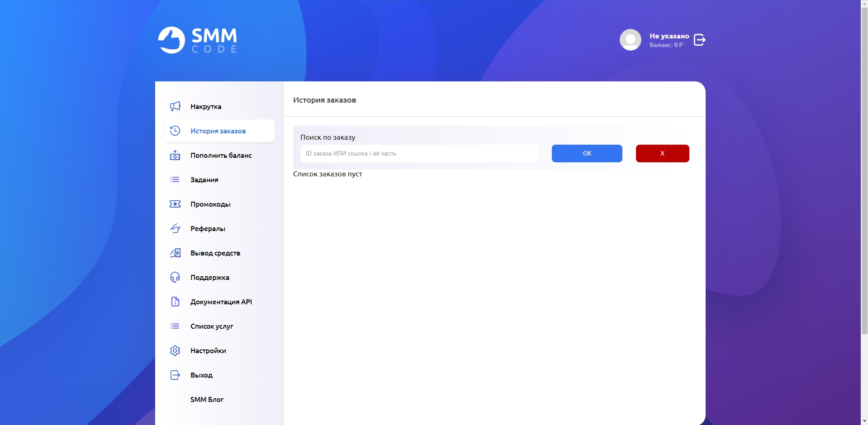Click the money icon beside Пополнить баланс
The image size is (868, 425).
pos(175,155)
